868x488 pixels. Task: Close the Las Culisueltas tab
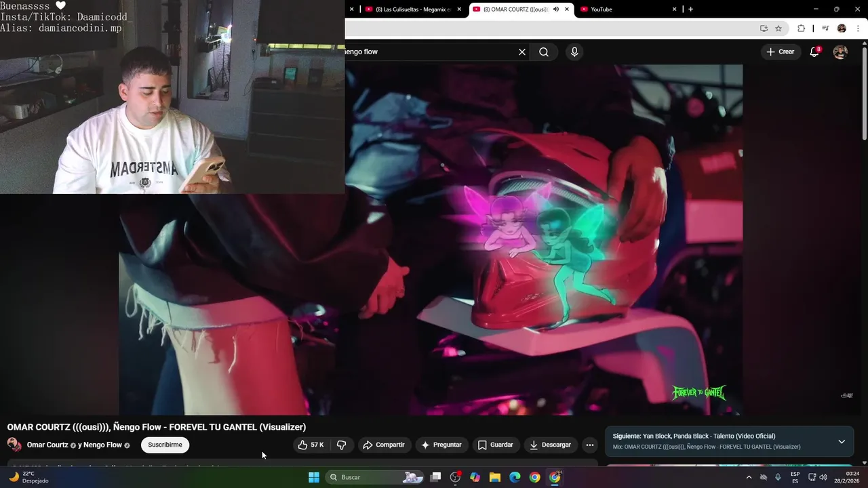click(x=460, y=9)
